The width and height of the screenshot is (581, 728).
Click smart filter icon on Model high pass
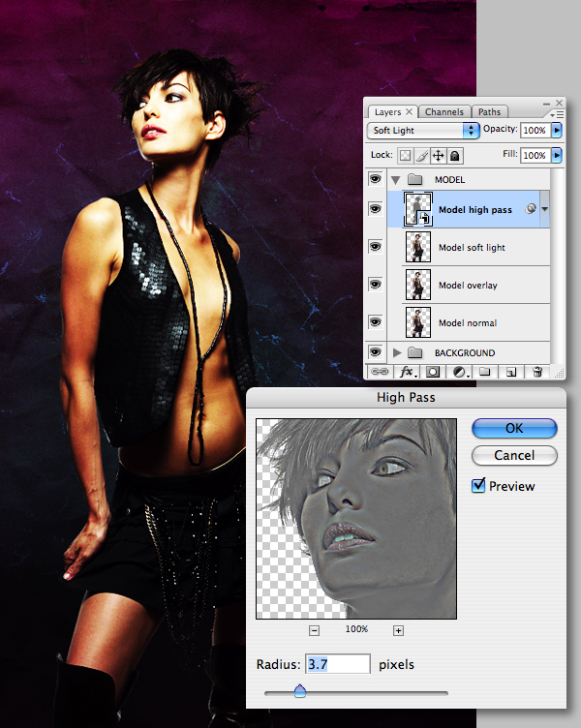pos(531,209)
